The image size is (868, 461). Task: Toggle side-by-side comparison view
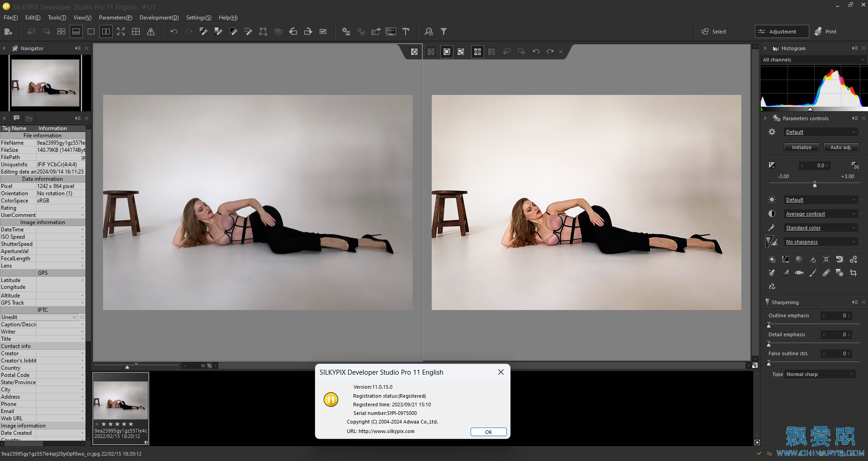tap(106, 32)
